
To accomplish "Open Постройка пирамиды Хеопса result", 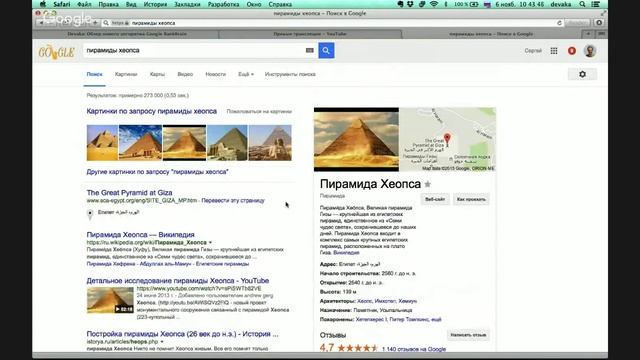I will pos(182,334).
